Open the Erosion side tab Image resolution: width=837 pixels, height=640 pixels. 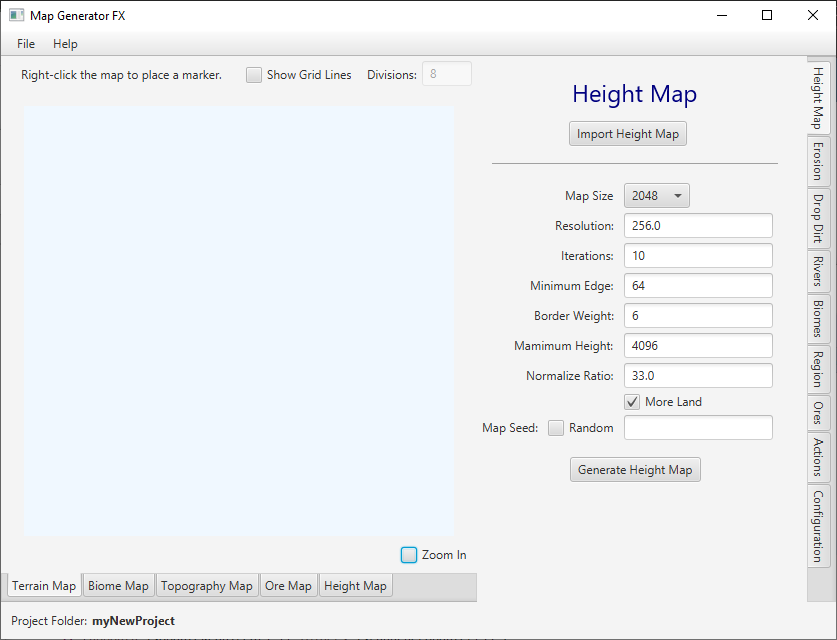click(818, 161)
